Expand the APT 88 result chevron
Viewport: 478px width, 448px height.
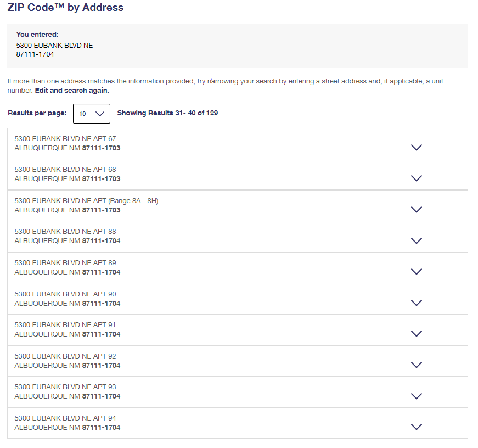(416, 240)
